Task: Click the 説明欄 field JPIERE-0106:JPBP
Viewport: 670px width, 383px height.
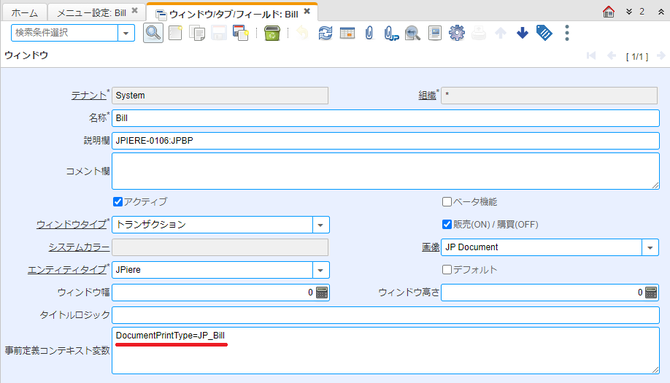Action: pos(385,141)
